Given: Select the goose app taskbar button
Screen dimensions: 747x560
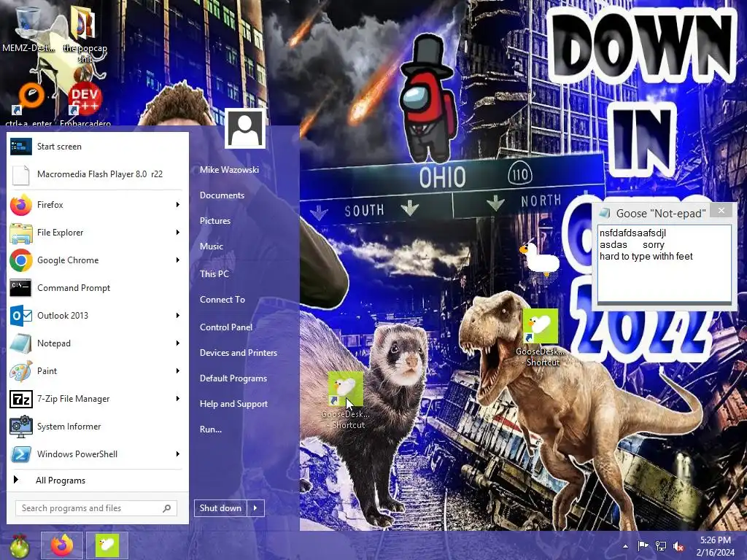Looking at the screenshot, I should pyautogui.click(x=107, y=545).
